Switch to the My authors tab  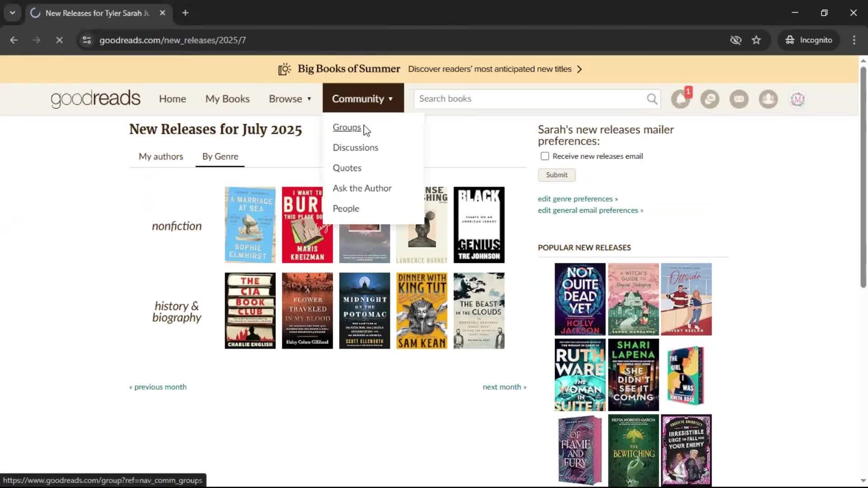(161, 156)
